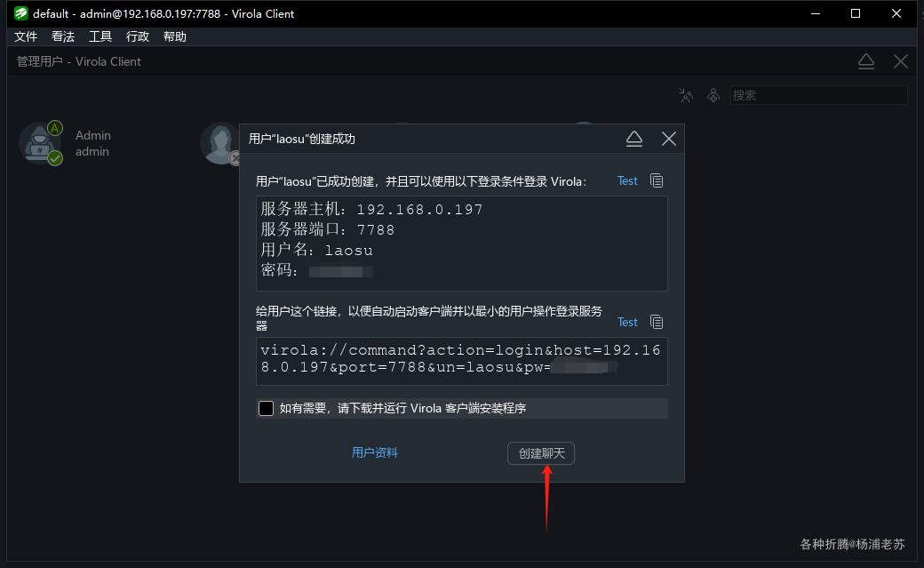Open the 工具 menu

[100, 36]
